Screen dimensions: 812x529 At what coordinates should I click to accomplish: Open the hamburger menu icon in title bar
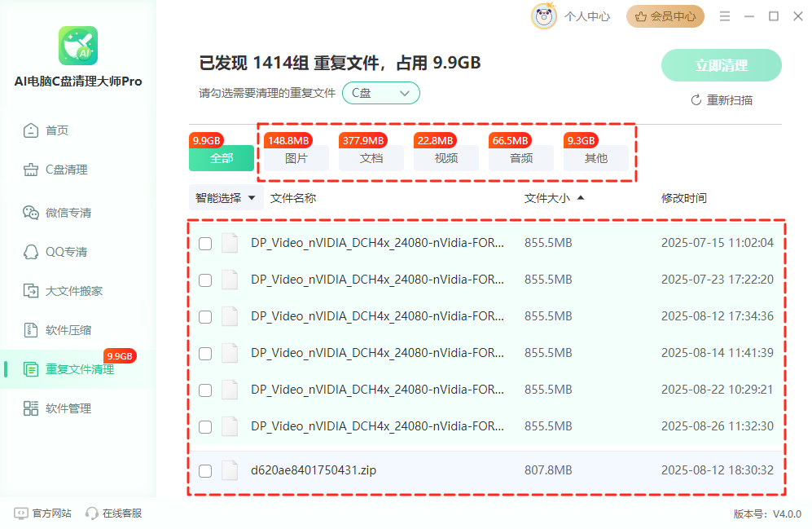(x=725, y=16)
